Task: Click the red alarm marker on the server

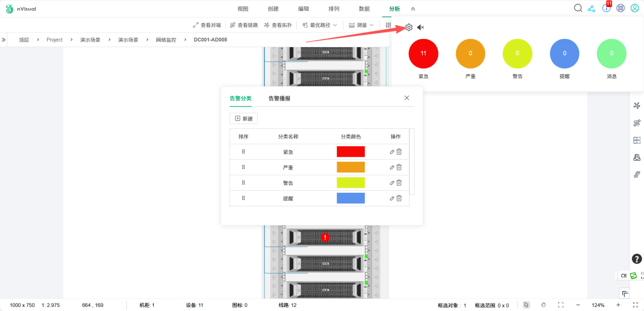Action: [326, 237]
